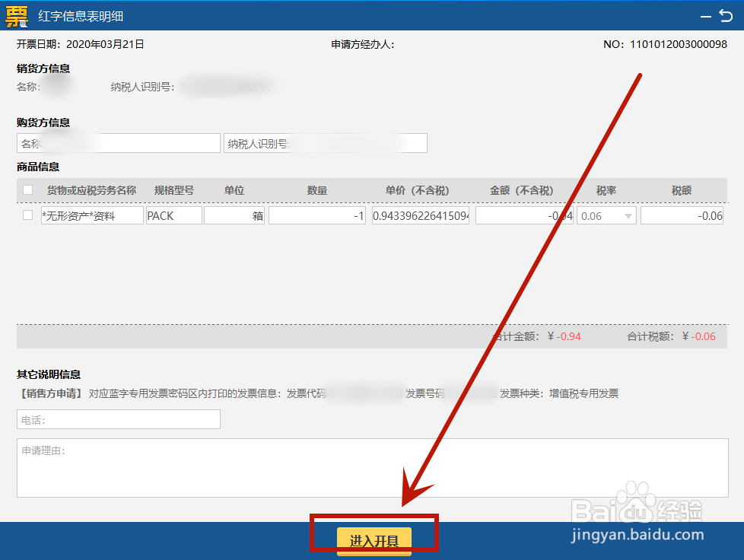Select the 数量 quantity field showing -1
This screenshot has width=744, height=560.
[317, 215]
